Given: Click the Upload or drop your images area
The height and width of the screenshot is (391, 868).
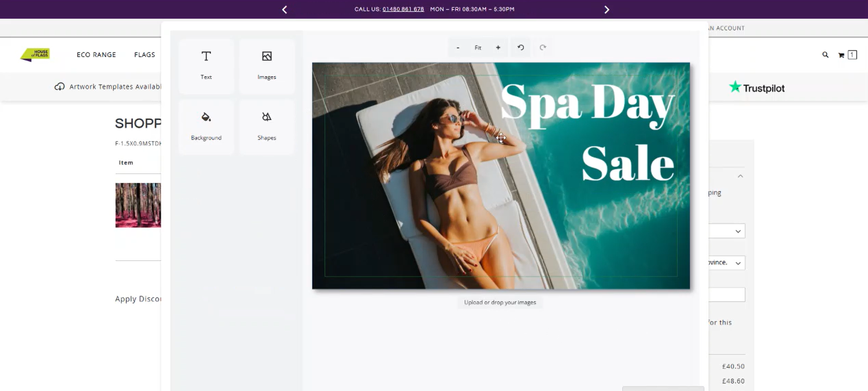Looking at the screenshot, I should coord(500,302).
